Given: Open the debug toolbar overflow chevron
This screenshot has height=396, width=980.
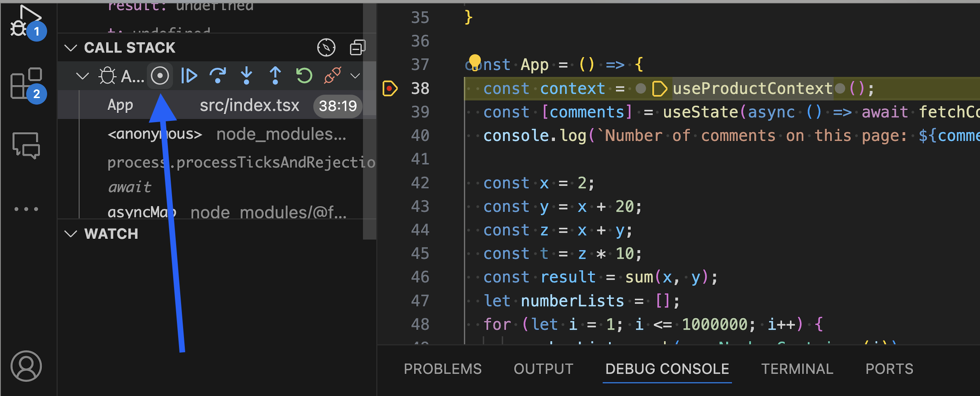Looking at the screenshot, I should click(x=355, y=76).
